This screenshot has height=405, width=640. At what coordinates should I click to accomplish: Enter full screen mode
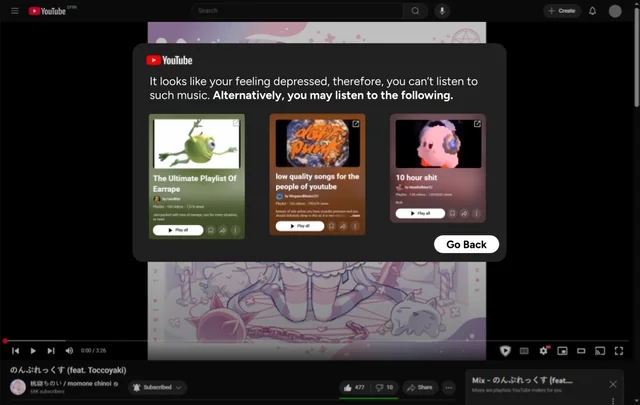click(619, 351)
